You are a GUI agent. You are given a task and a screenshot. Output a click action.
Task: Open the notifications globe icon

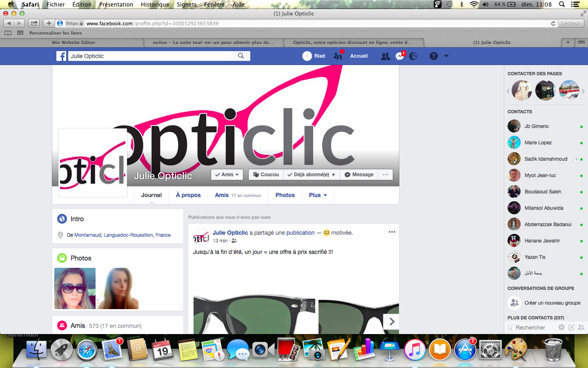click(413, 56)
